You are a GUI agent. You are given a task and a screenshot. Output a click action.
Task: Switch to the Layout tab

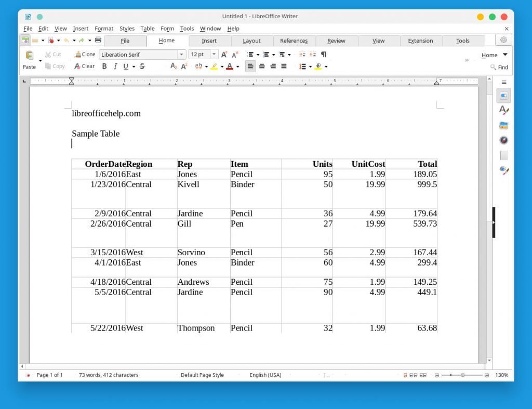coord(251,41)
